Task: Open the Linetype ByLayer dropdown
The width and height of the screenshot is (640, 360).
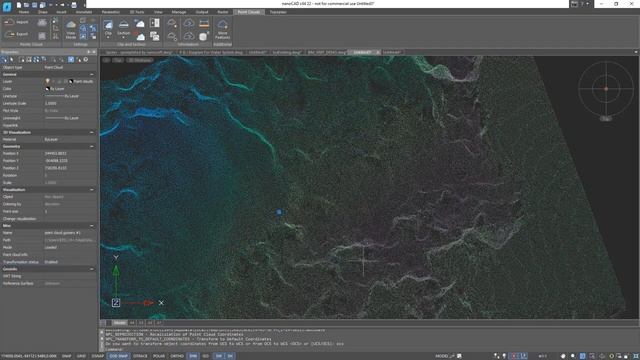Action: (x=69, y=96)
